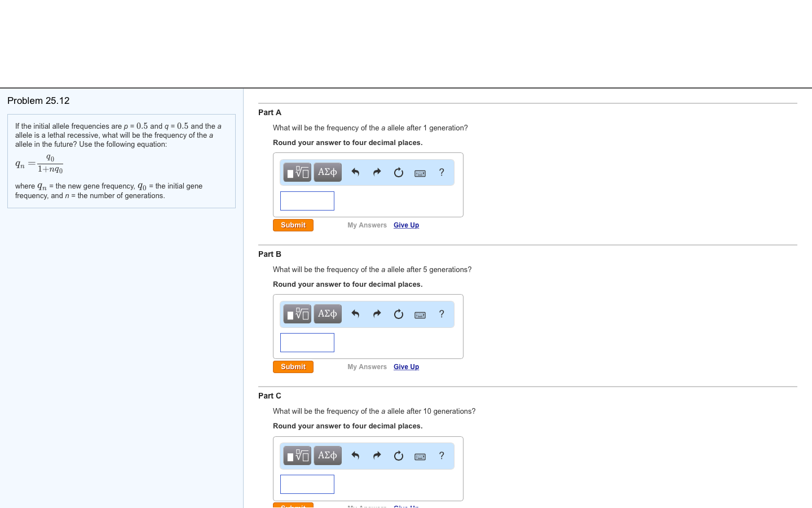The height and width of the screenshot is (508, 812).
Task: Click the 1 generation question text
Action: tap(370, 128)
